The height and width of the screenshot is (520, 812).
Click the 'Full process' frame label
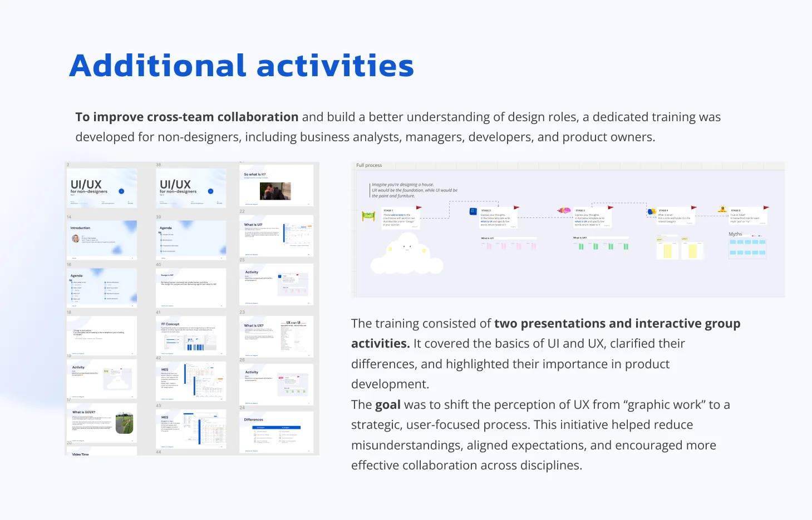pos(369,165)
